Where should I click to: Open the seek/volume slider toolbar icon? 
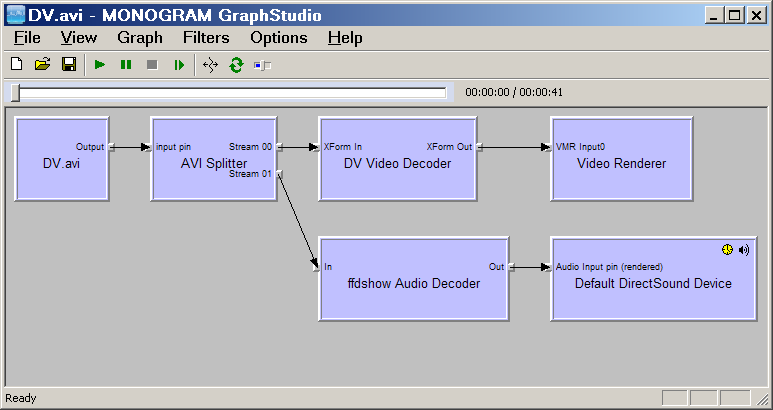click(262, 65)
